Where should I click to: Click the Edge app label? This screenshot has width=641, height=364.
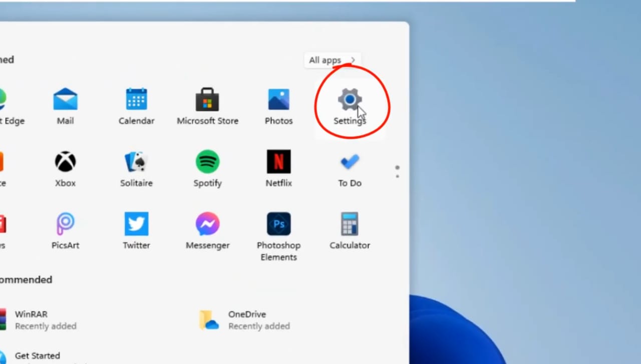click(12, 121)
